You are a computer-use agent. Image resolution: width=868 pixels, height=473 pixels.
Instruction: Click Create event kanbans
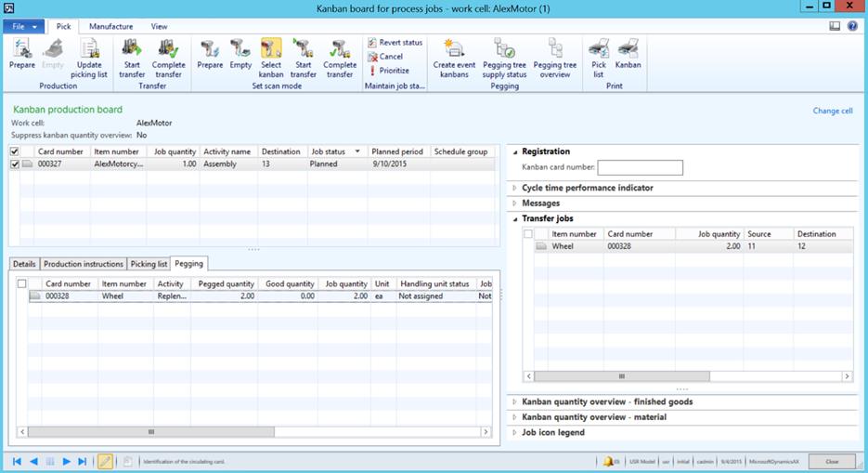pos(455,59)
